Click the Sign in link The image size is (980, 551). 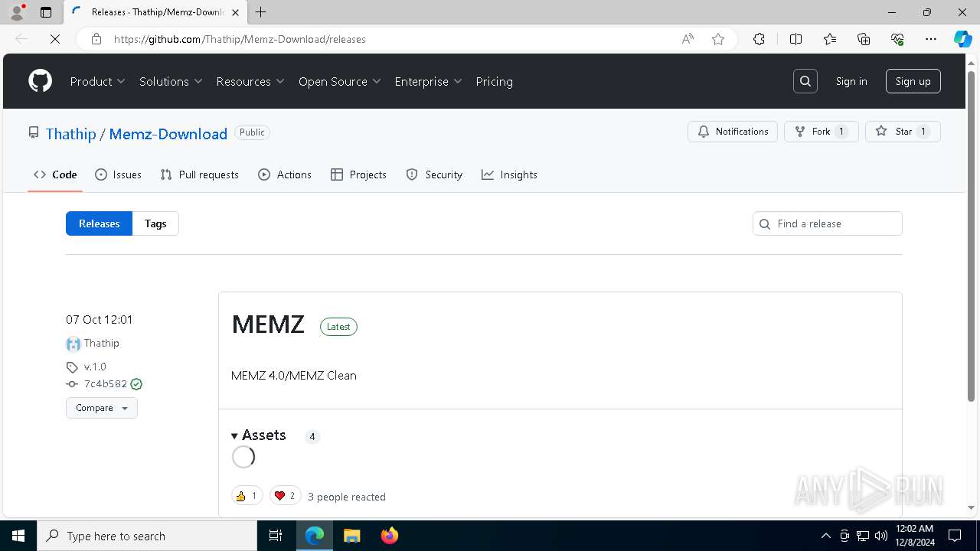click(851, 81)
